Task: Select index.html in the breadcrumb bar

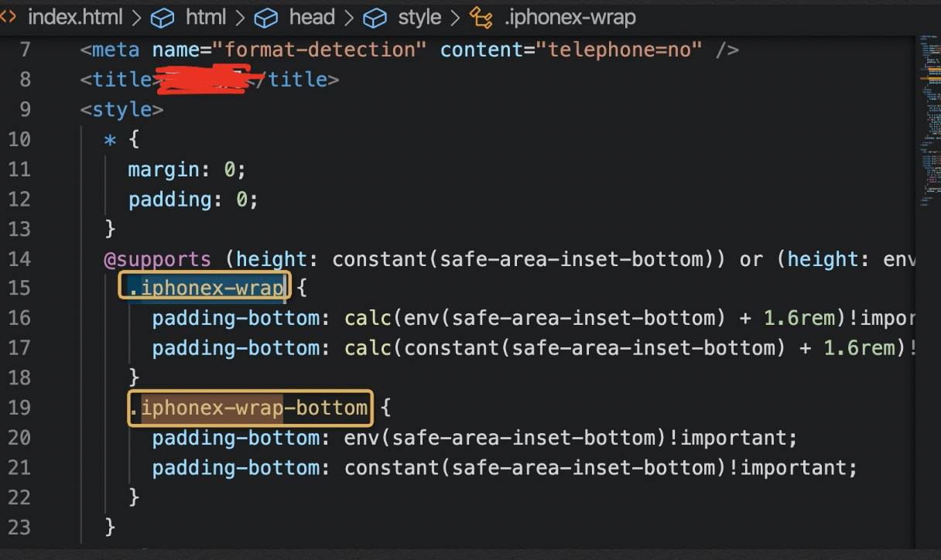Action: click(x=74, y=16)
